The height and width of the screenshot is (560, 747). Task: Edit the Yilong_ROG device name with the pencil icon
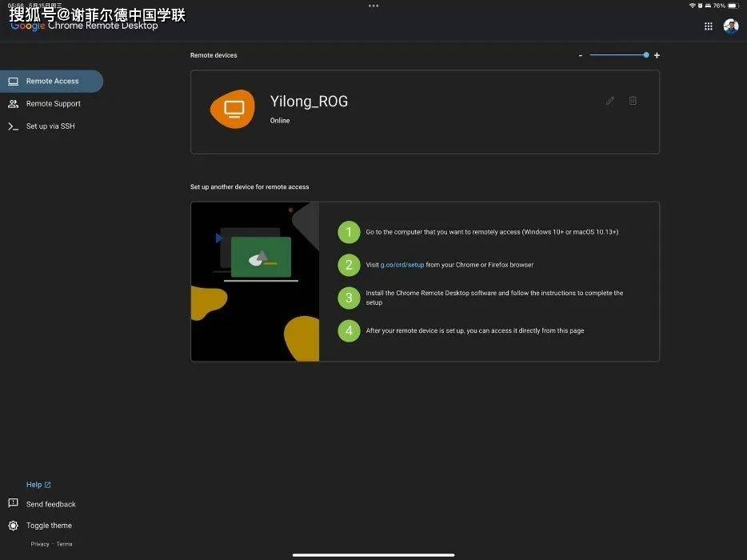[x=609, y=101]
